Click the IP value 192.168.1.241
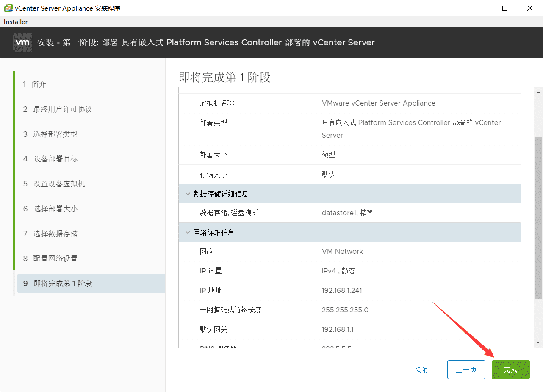 point(342,290)
